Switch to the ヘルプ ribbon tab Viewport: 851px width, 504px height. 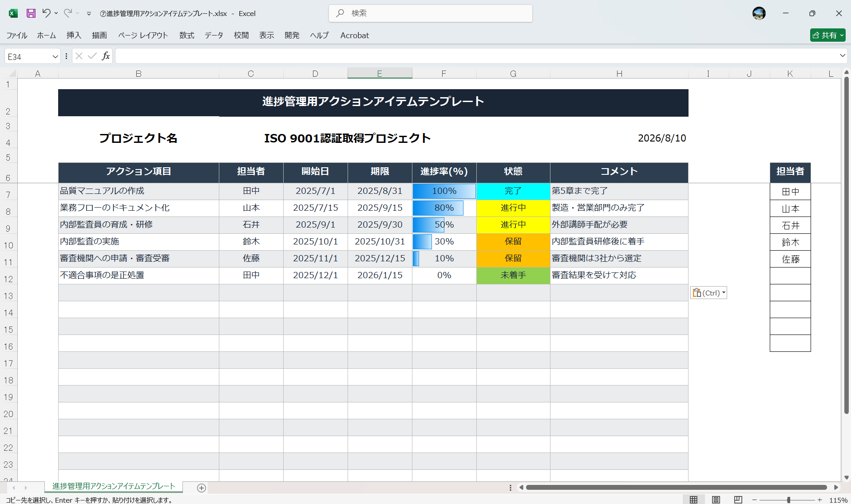[x=320, y=35]
